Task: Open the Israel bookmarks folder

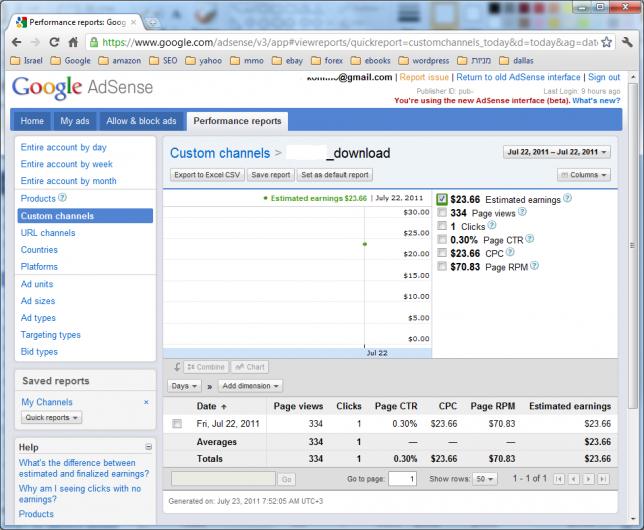Action: [x=26, y=61]
